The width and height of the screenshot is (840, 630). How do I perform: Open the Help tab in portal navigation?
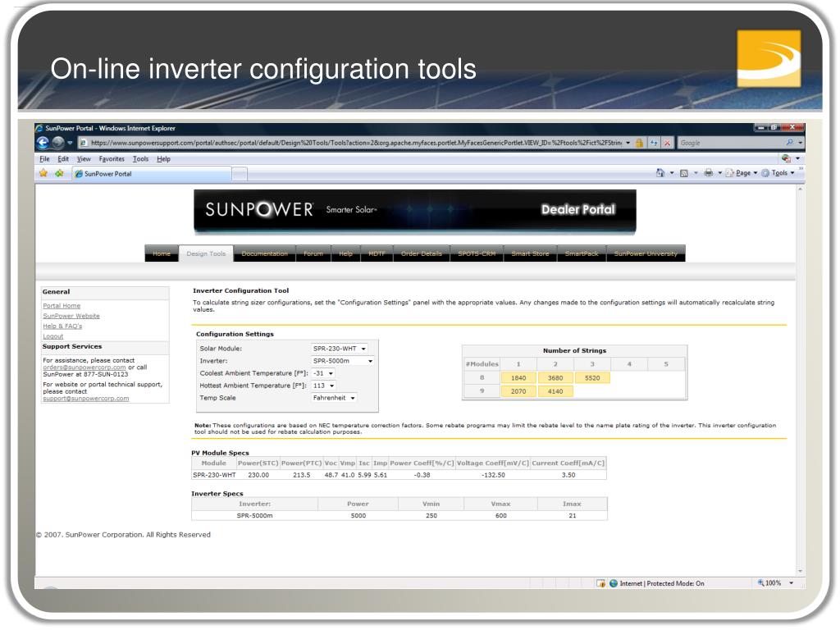346,253
